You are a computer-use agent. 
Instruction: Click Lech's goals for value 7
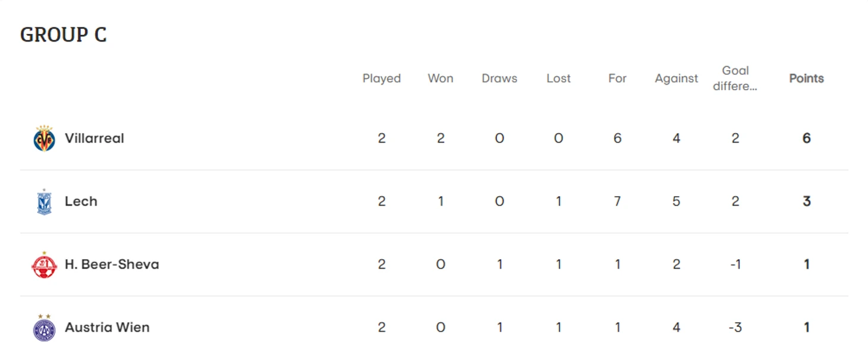(617, 202)
